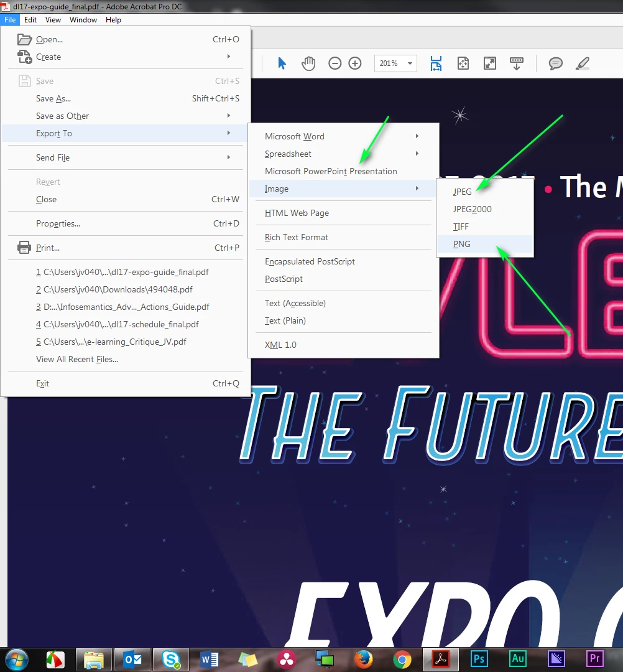The height and width of the screenshot is (672, 623).
Task: Export as Text (Accessible)
Action: 343,304
